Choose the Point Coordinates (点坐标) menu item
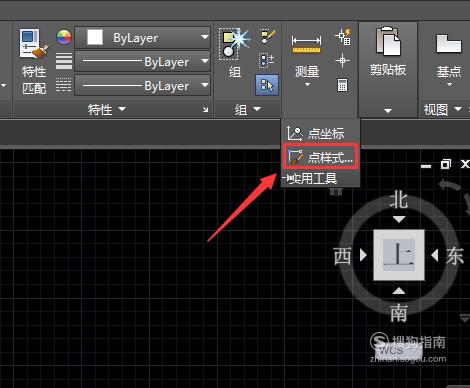The width and height of the screenshot is (470, 388). [316, 133]
